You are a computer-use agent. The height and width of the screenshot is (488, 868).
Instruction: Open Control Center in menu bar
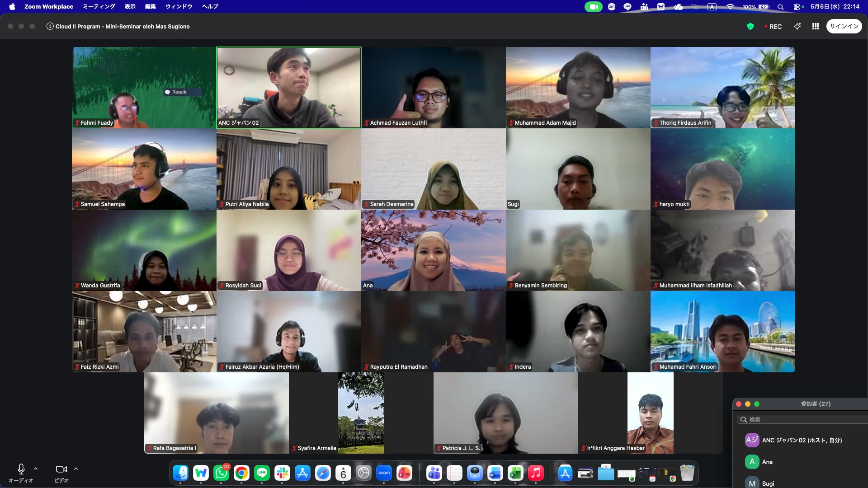point(797,7)
